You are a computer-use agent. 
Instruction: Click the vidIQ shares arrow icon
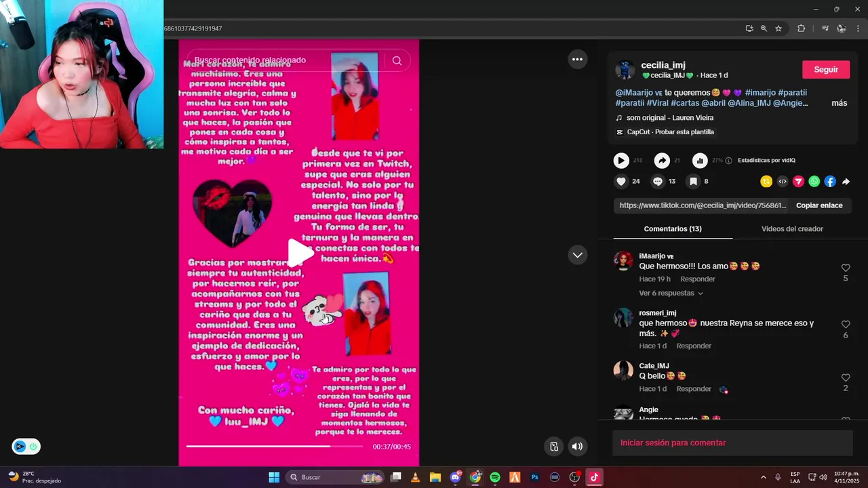pos(662,161)
